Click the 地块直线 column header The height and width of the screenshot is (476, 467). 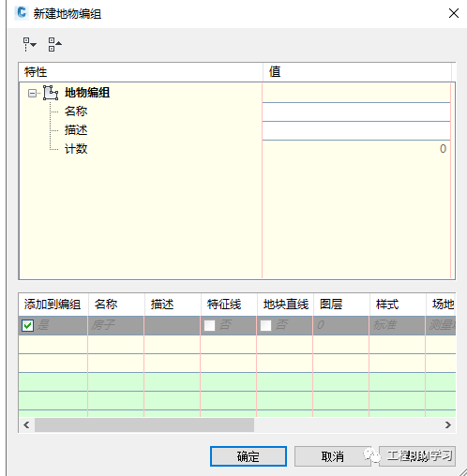tap(285, 305)
